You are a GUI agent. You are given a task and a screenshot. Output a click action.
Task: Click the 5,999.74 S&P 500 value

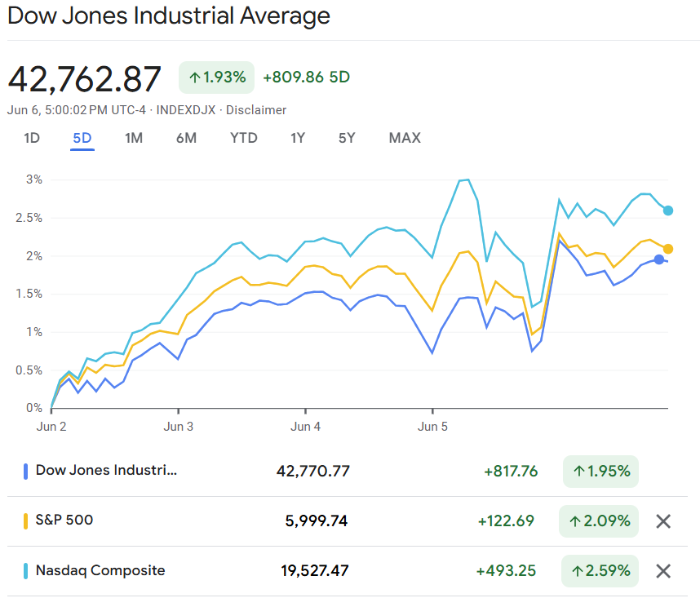[x=316, y=520]
